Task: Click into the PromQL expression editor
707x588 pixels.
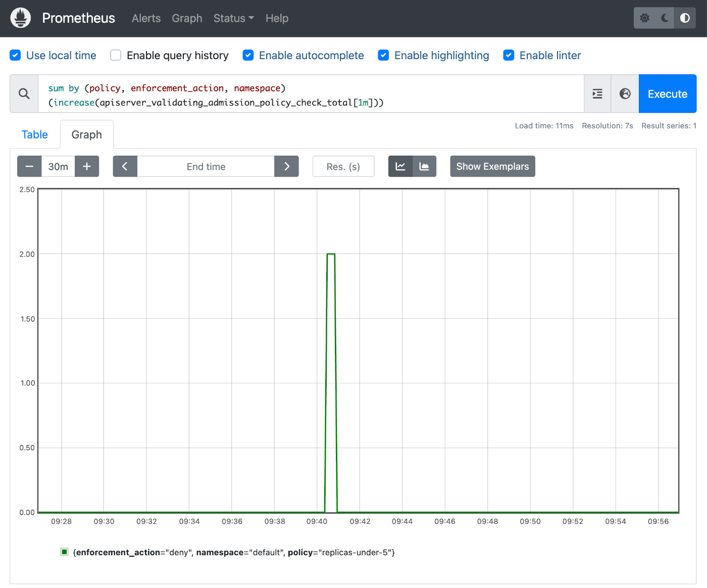Action: point(311,94)
